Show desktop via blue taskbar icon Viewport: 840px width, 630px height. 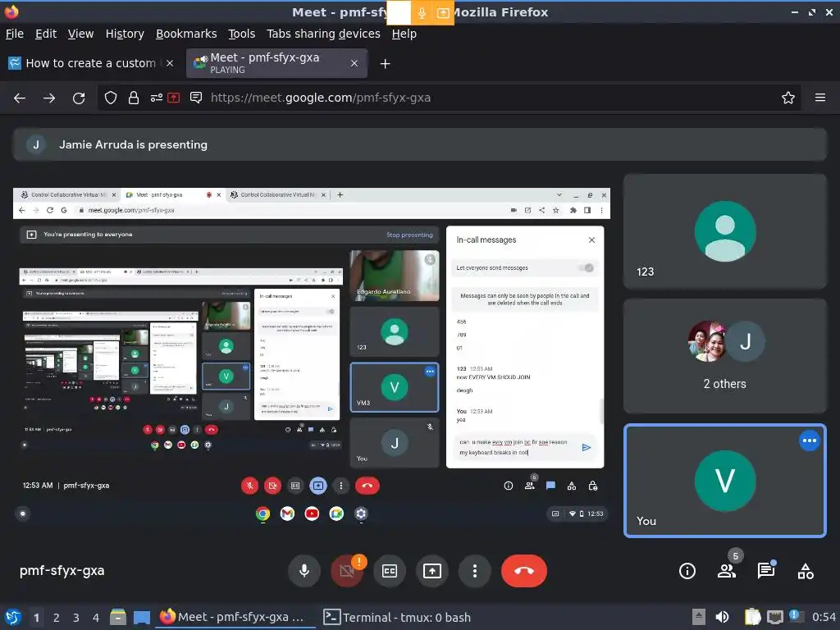(141, 618)
